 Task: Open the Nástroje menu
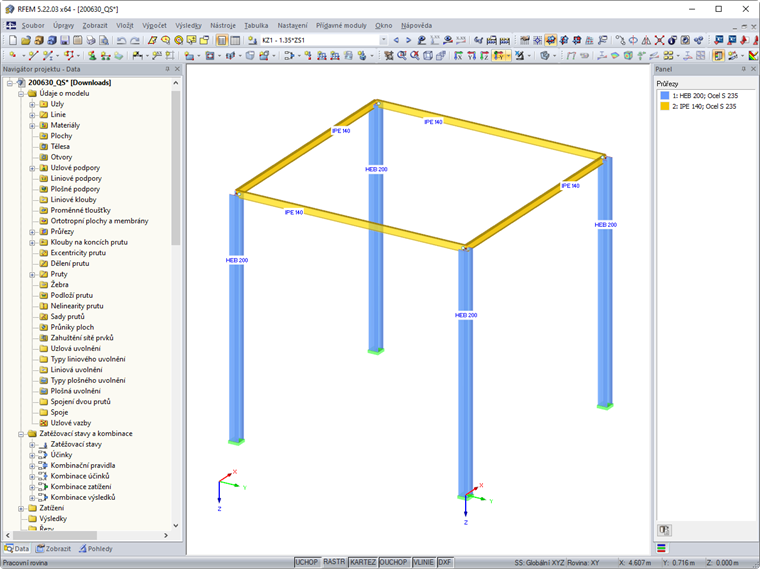tap(223, 25)
